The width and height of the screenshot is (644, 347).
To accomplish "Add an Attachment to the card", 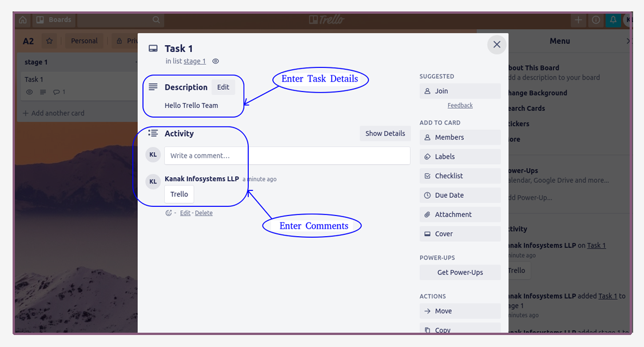I will click(x=460, y=215).
